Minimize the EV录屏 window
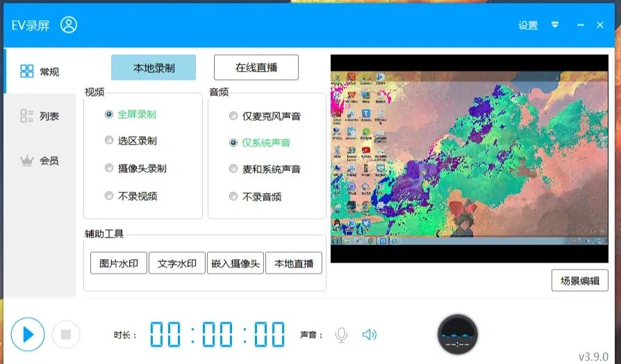The image size is (621, 364). [x=581, y=25]
